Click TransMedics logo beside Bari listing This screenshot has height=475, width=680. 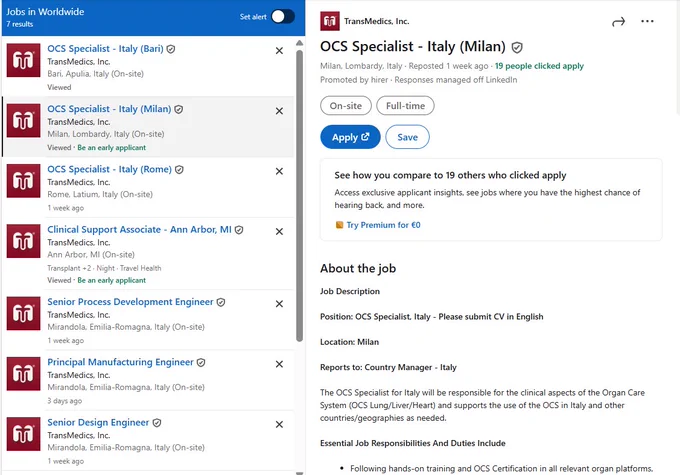pyautogui.click(x=23, y=60)
